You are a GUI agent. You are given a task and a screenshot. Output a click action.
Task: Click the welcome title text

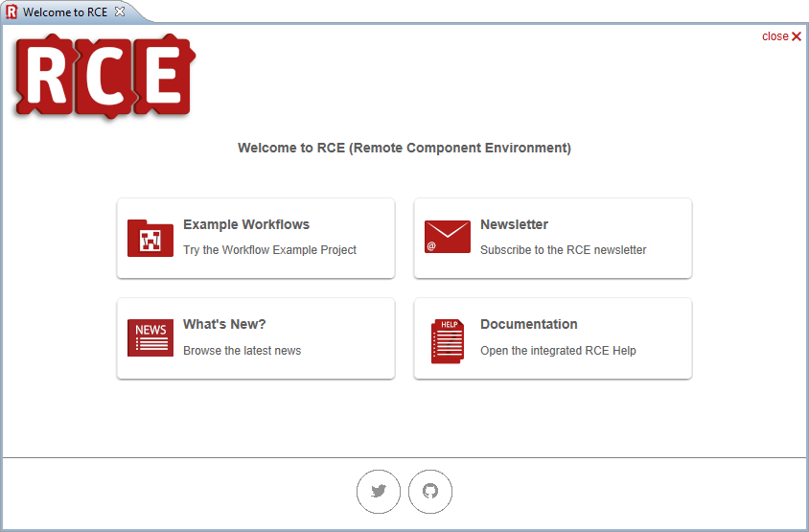[404, 148]
